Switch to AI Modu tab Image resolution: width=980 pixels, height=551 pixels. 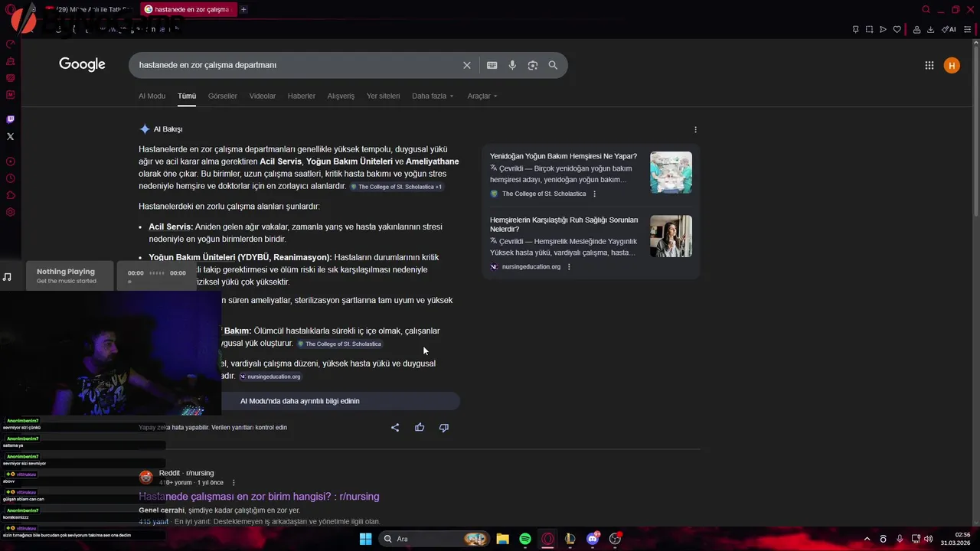152,96
